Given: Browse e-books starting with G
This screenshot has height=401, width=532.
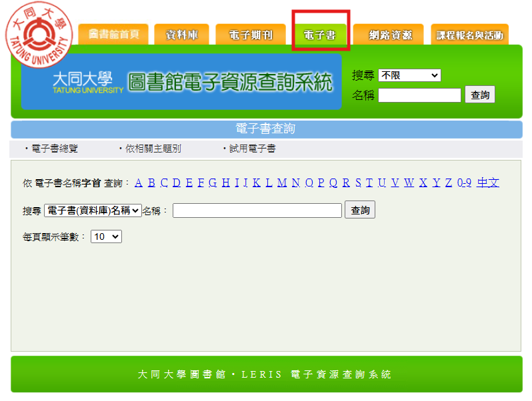Looking at the screenshot, I should point(213,183).
